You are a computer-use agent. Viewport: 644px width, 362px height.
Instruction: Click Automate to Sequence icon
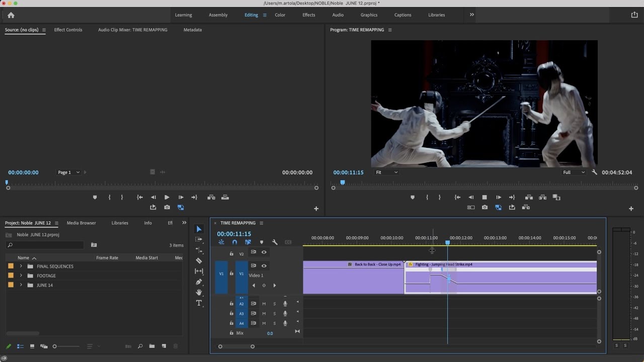(x=128, y=346)
